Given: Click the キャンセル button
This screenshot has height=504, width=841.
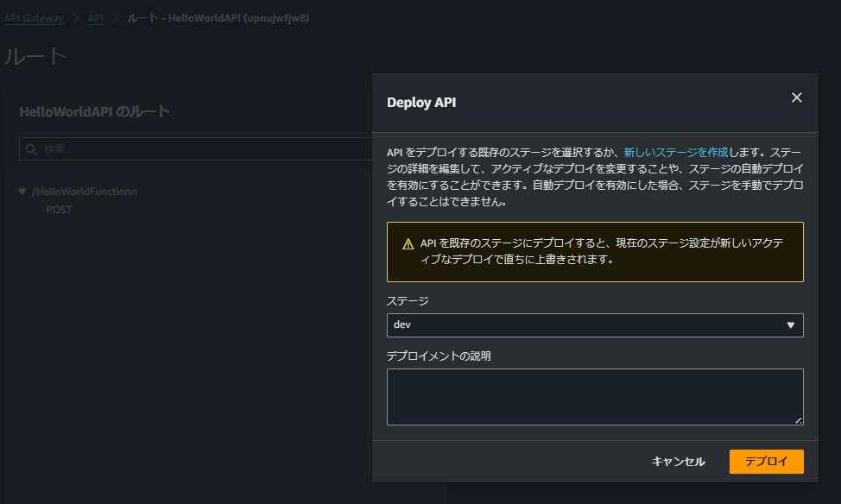Looking at the screenshot, I should pos(678,461).
